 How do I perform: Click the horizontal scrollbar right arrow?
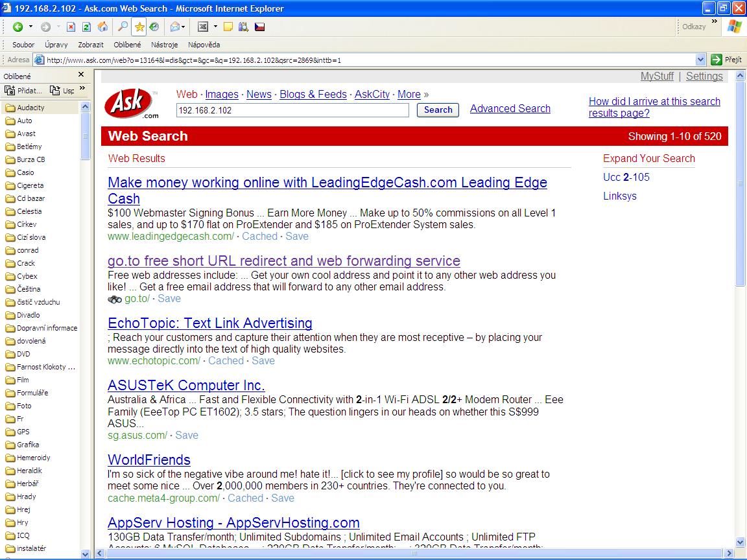729,554
